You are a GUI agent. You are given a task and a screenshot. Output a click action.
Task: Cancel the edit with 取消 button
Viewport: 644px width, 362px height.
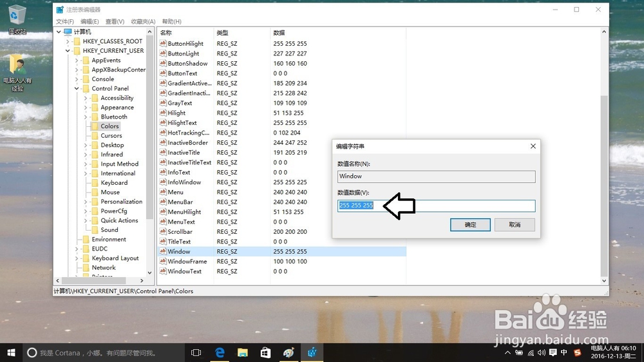pos(515,225)
